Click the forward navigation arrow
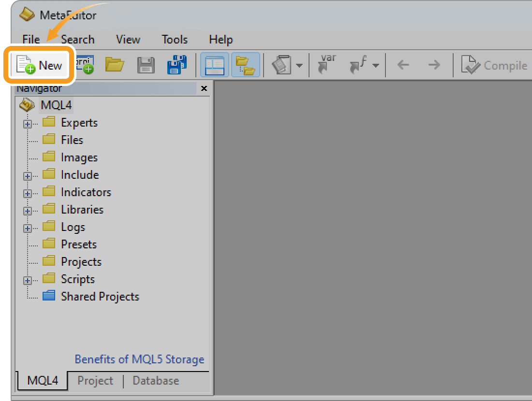 pyautogui.click(x=434, y=64)
